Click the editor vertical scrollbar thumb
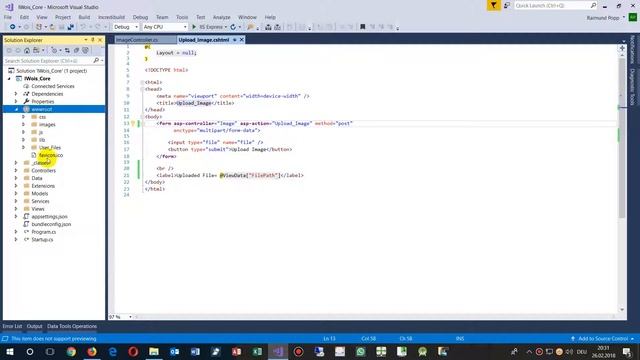Image resolution: width=640 pixels, height=360 pixels. pos(622,137)
